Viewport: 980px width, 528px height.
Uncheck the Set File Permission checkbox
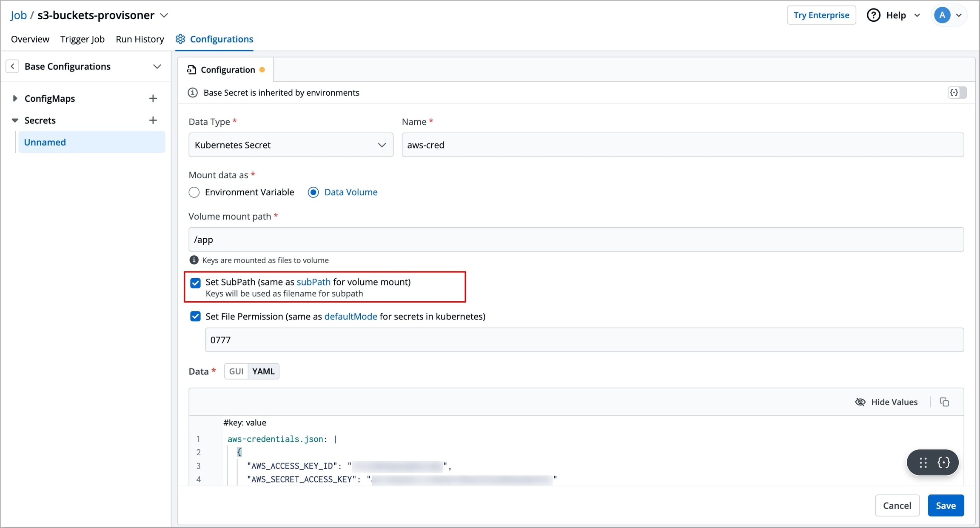pos(195,317)
